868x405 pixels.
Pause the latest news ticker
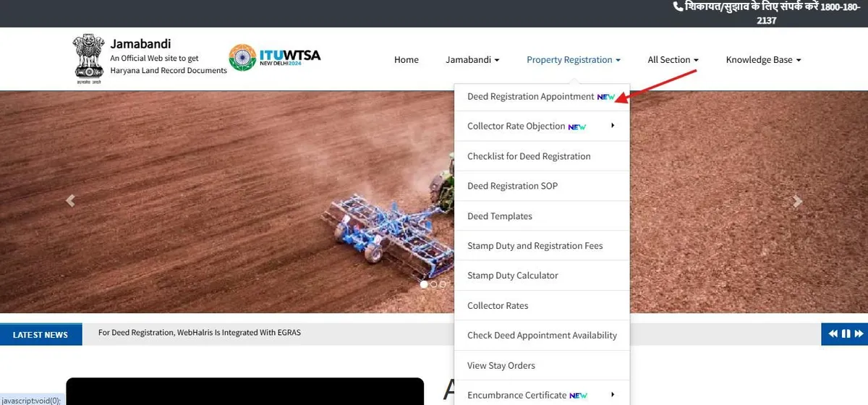(846, 334)
